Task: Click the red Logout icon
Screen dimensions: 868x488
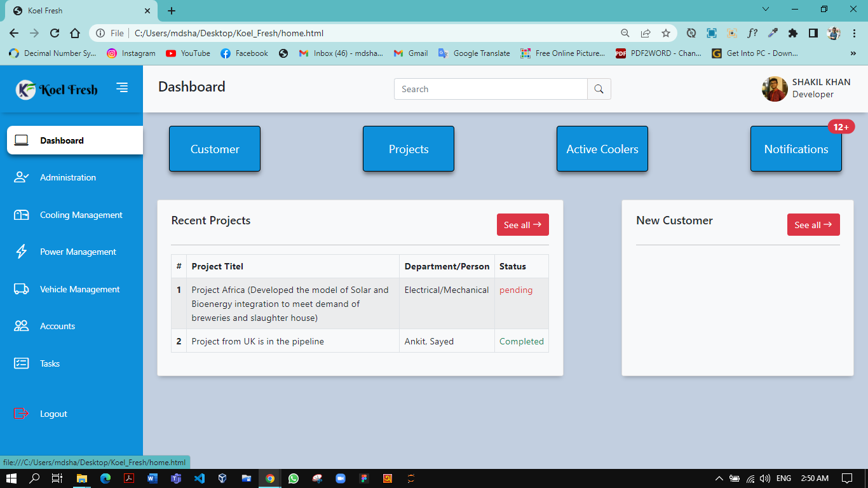Action: (22, 414)
